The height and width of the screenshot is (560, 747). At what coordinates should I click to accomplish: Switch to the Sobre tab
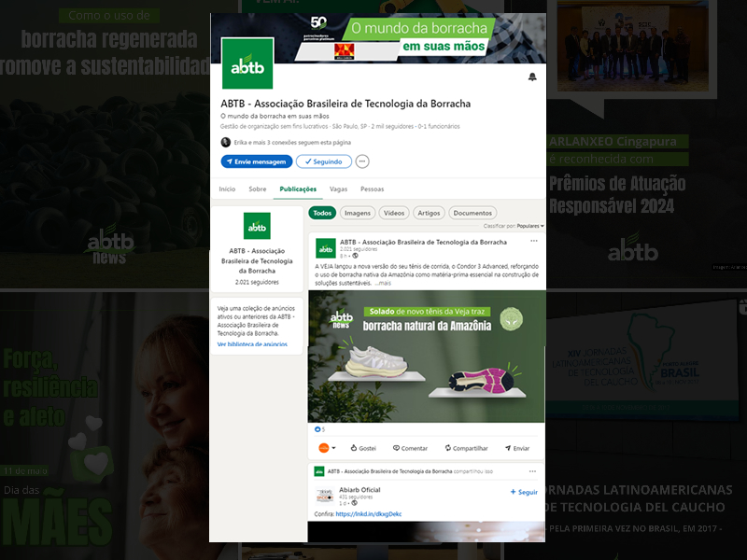(x=257, y=189)
